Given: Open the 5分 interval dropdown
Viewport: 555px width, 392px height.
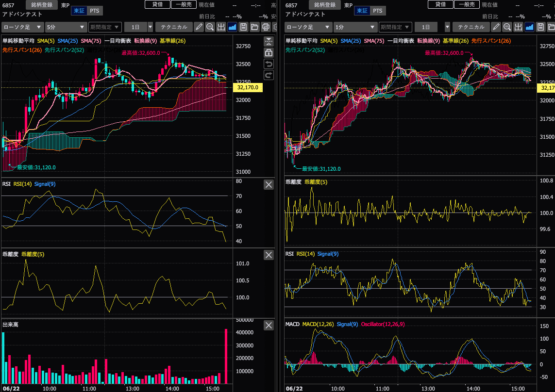Looking at the screenshot, I should pos(66,27).
